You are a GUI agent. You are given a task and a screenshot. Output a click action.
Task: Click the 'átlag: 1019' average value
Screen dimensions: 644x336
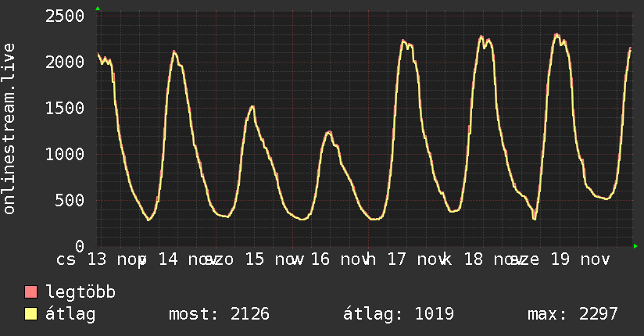click(x=399, y=314)
